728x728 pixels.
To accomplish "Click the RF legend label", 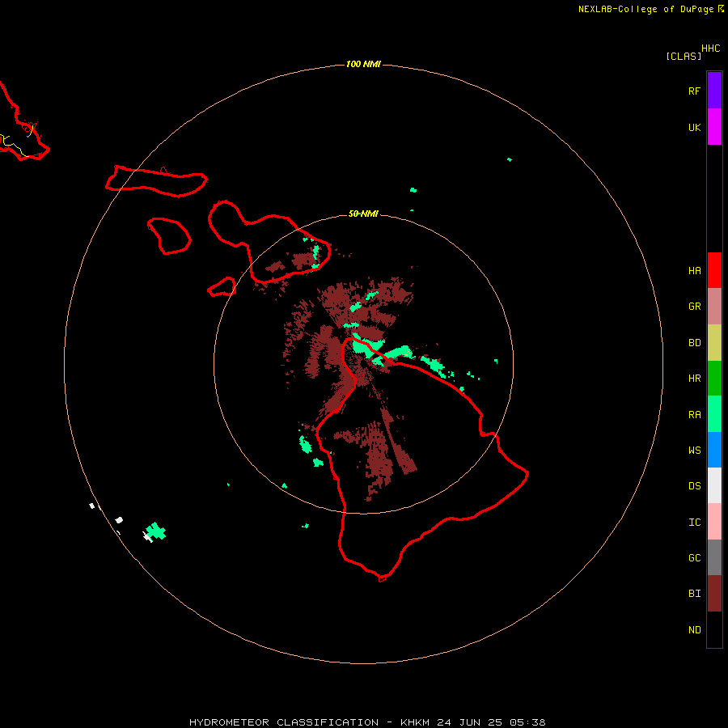I will (694, 91).
